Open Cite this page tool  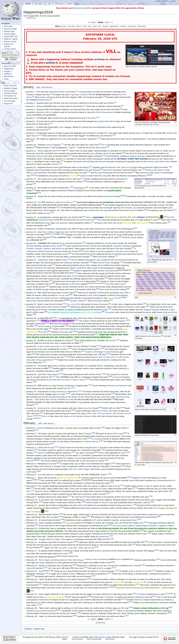tap(10, 101)
